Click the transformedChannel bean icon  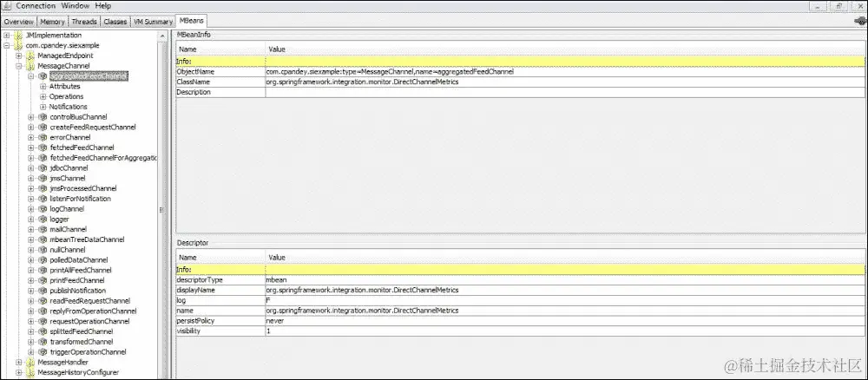pyautogui.click(x=43, y=342)
